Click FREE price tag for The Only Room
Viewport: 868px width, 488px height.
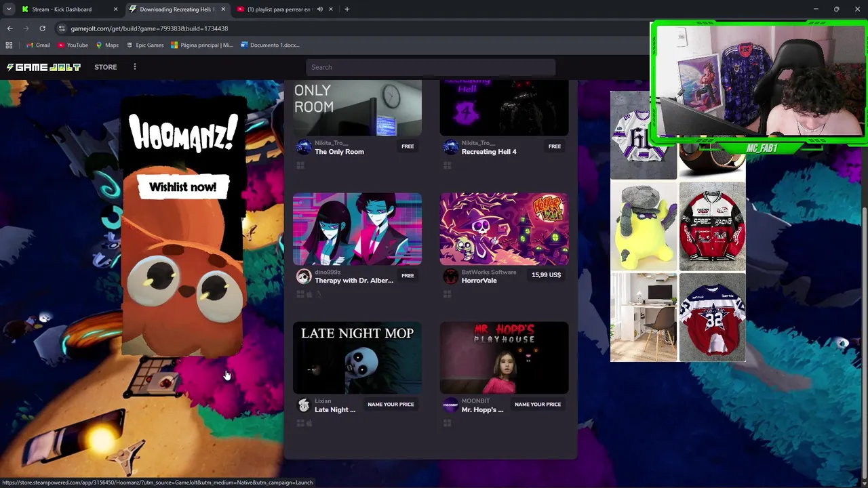408,146
